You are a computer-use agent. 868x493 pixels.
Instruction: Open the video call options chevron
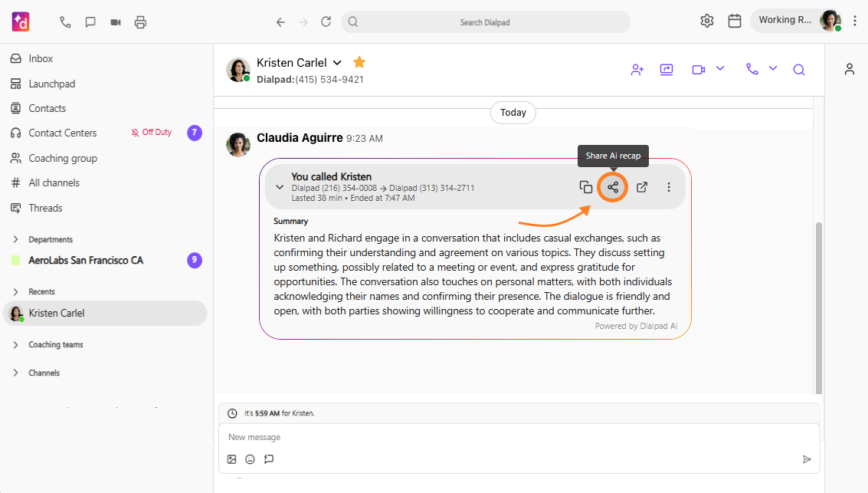click(720, 69)
